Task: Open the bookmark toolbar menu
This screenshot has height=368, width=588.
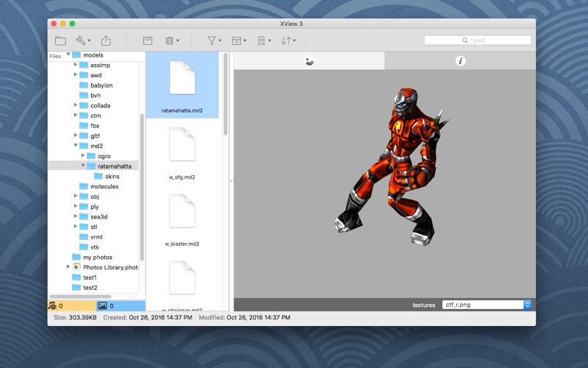Action: tap(263, 40)
